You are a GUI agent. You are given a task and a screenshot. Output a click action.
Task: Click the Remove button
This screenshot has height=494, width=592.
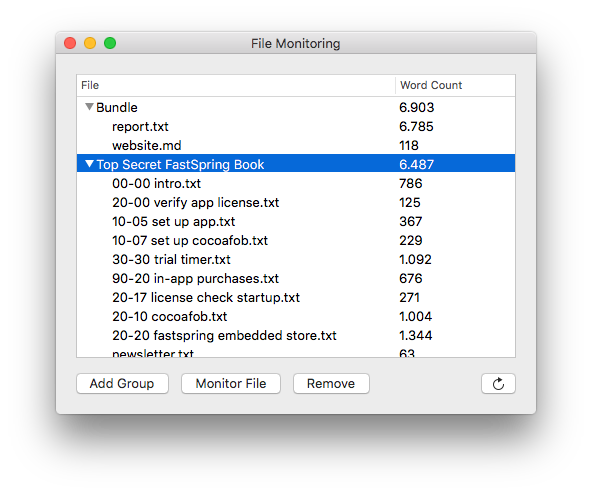331,383
